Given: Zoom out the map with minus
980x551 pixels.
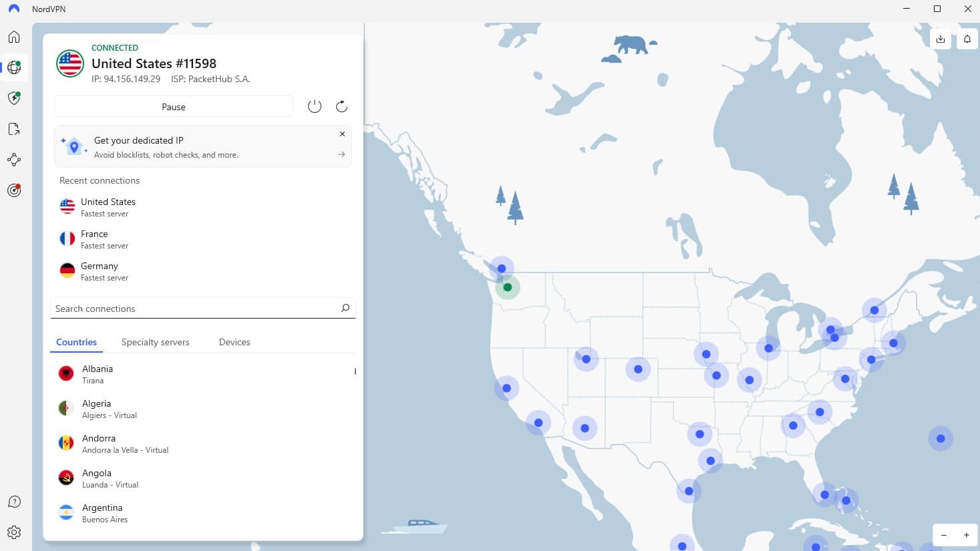Looking at the screenshot, I should coord(944,535).
